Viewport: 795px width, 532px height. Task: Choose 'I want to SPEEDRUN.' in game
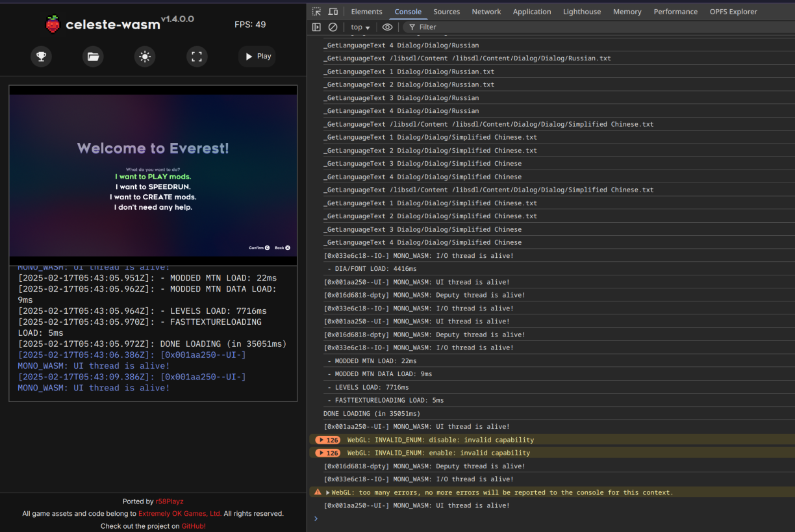pyautogui.click(x=153, y=187)
